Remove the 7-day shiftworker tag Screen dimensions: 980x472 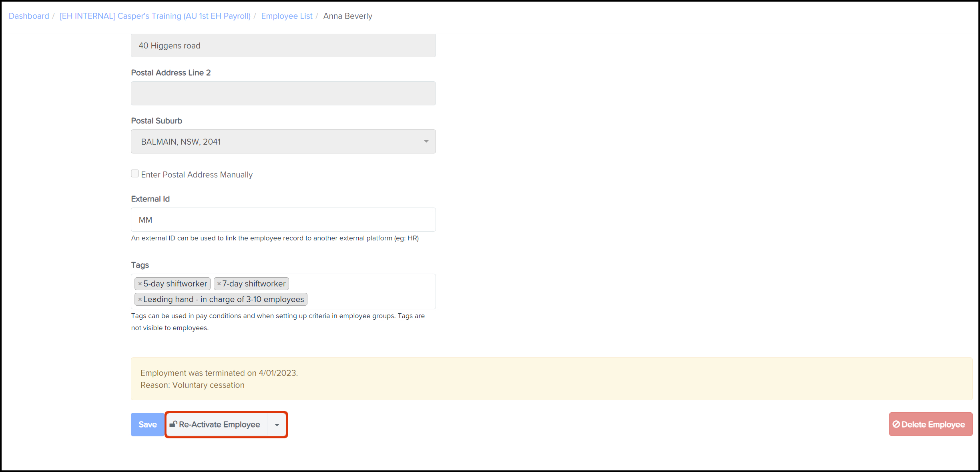point(219,284)
